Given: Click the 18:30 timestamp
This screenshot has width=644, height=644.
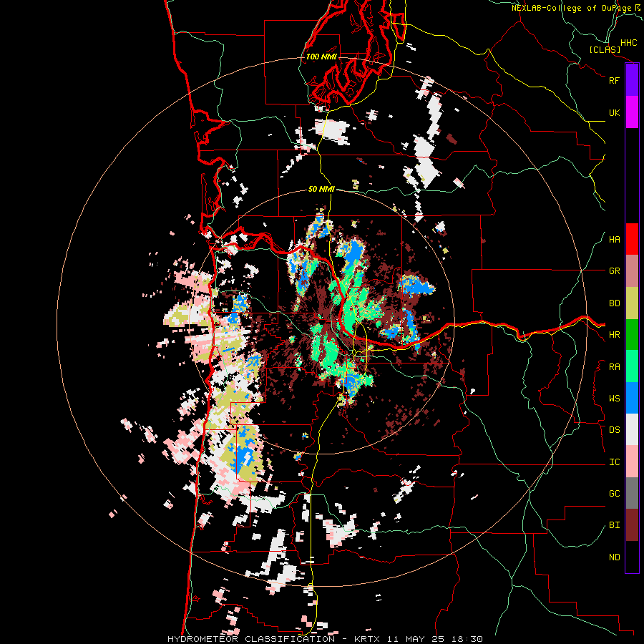Looking at the screenshot, I should 466,639.
